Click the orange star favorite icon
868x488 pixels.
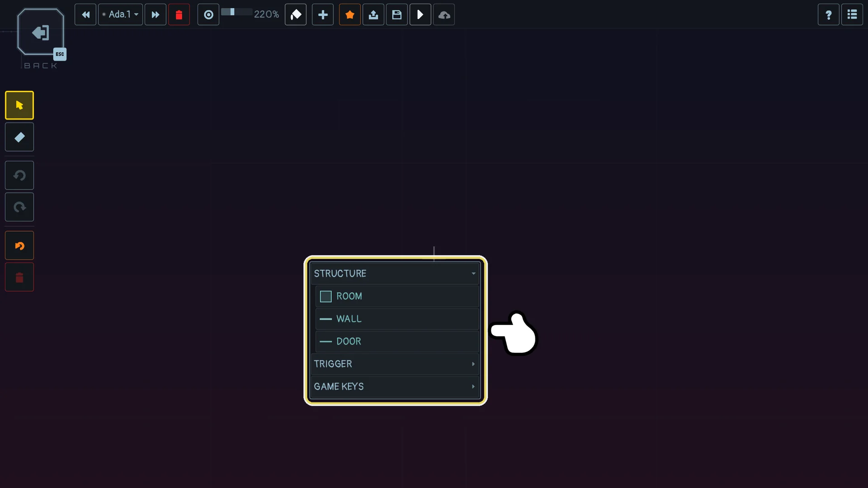point(350,14)
